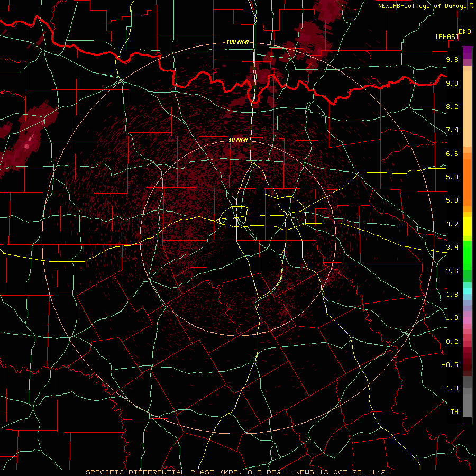Select the gray bottom color bar segment

pos(467,406)
